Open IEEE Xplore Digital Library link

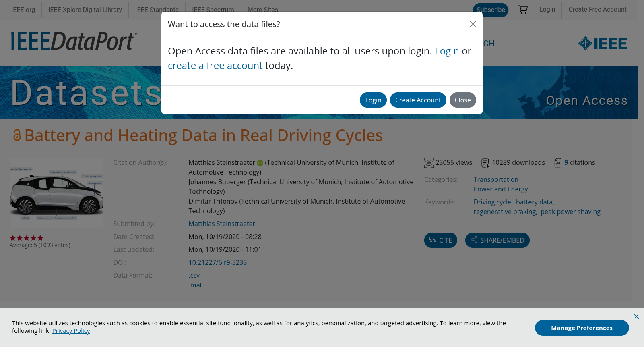[85, 10]
